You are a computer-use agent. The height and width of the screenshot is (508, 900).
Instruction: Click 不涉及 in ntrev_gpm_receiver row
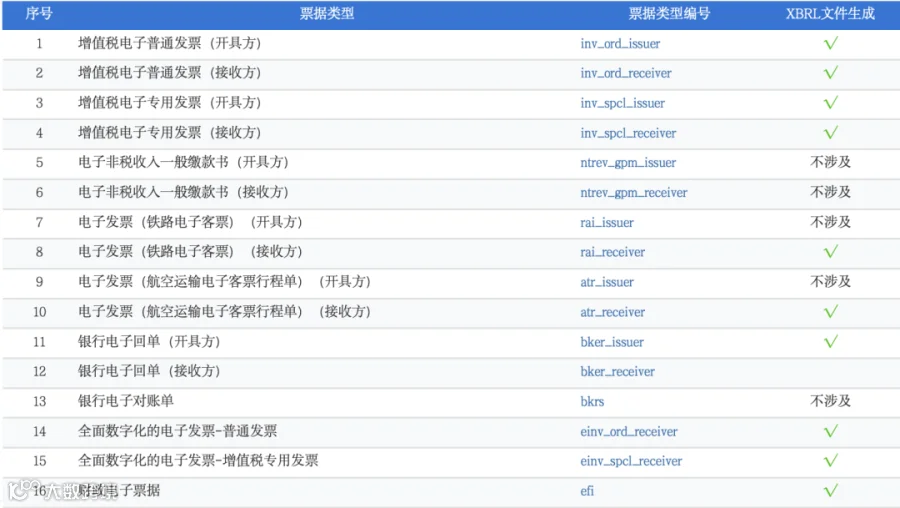tap(830, 192)
